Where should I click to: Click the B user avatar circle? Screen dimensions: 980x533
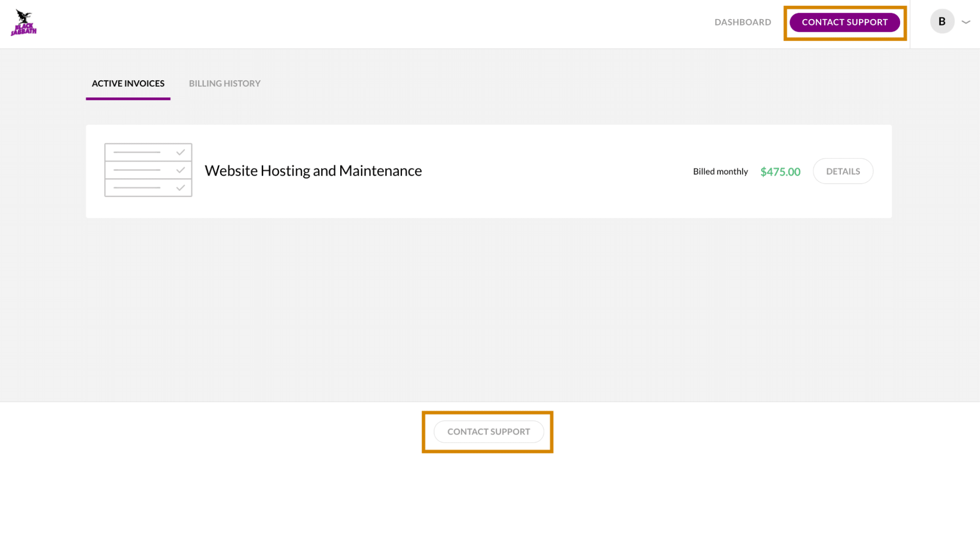[942, 22]
